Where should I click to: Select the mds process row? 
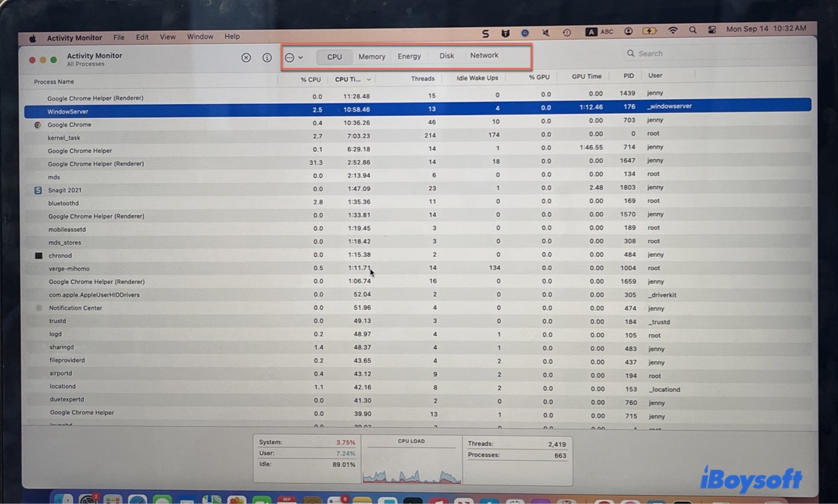click(x=418, y=175)
